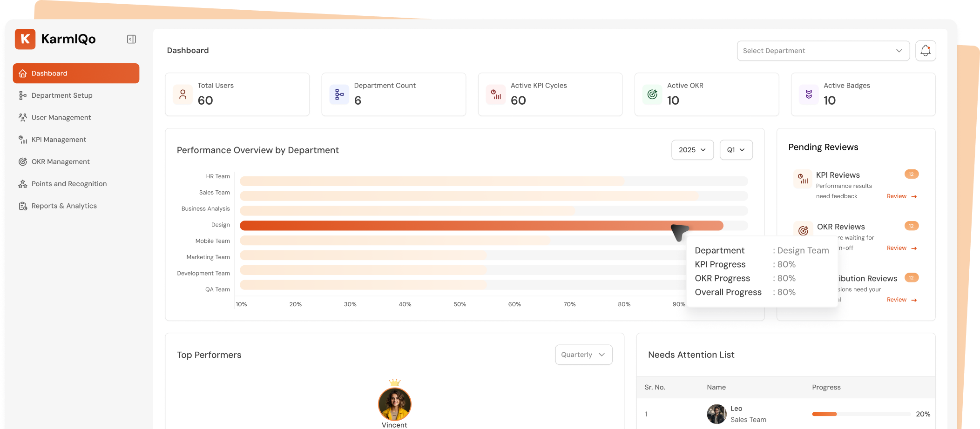This screenshot has height=429, width=980.
Task: Click the highlighted Design progress bar
Action: 481,226
